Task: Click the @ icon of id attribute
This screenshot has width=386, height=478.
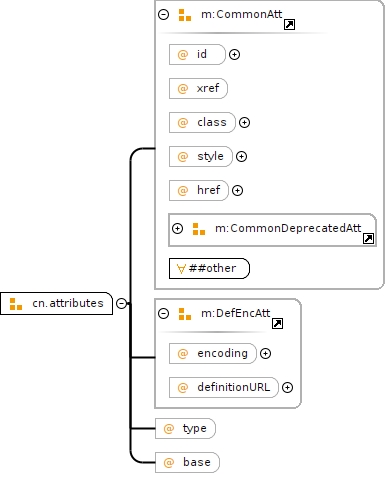Action: [183, 55]
